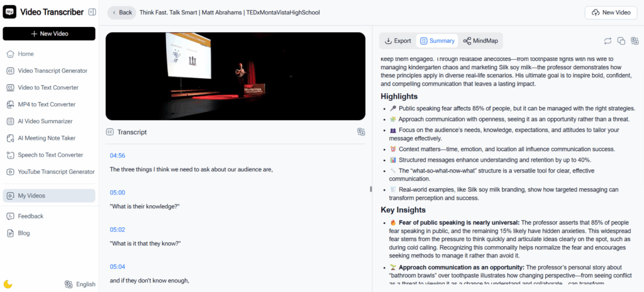Copy the summary using copy icon

pyautogui.click(x=621, y=41)
